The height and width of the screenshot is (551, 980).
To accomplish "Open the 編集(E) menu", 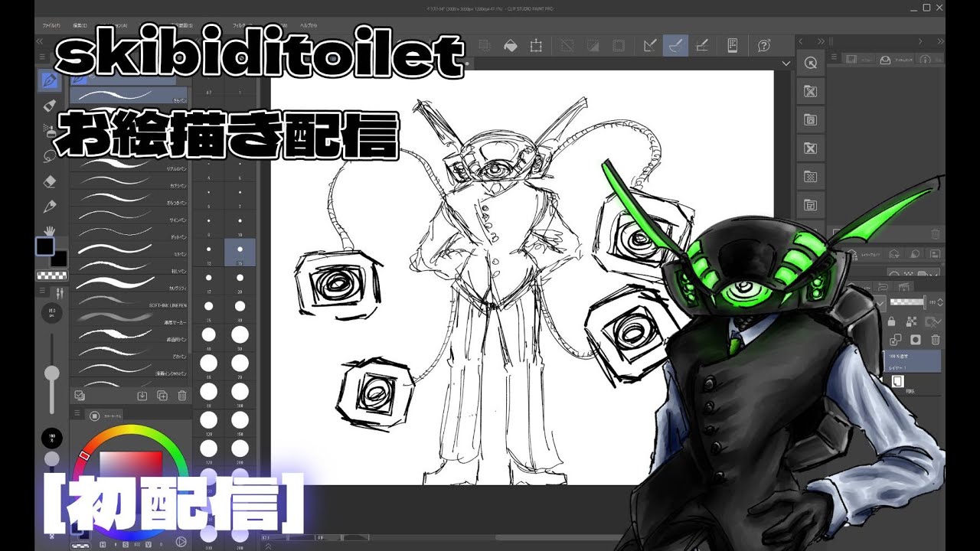I will (80, 24).
